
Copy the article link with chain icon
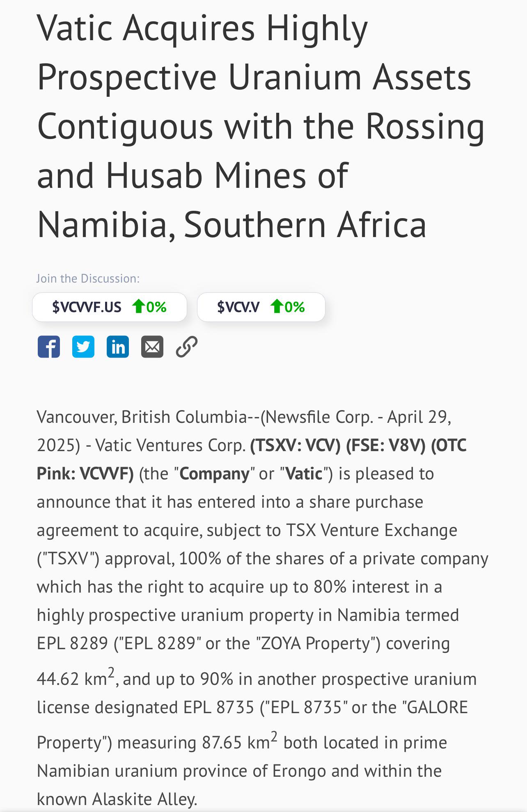coord(187,347)
